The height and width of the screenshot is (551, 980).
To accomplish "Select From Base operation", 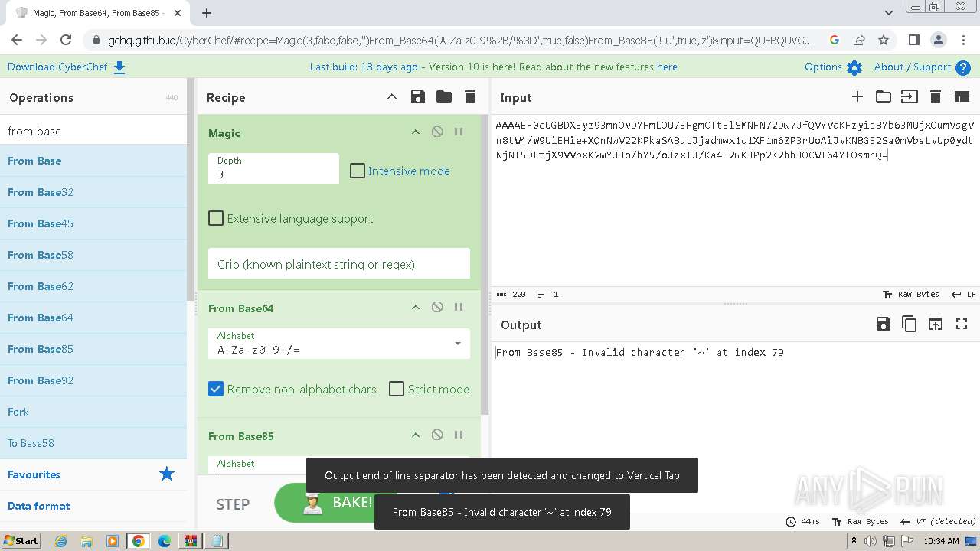I will [93, 161].
